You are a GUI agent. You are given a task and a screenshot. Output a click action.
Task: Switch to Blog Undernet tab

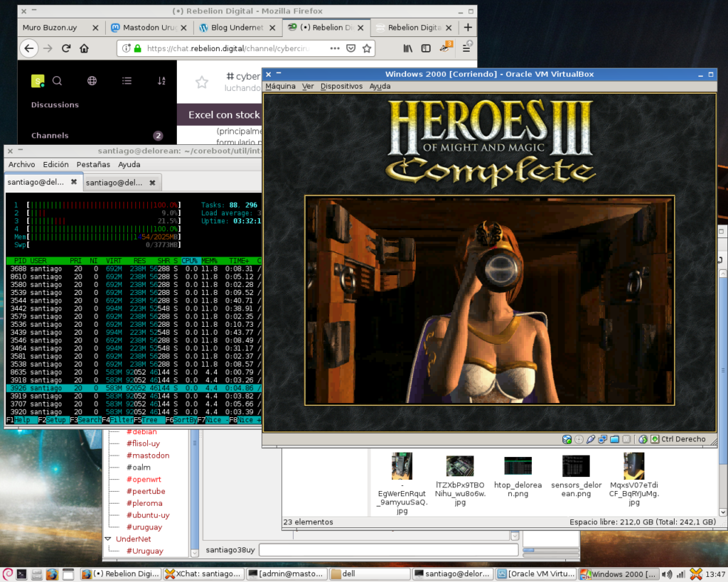(237, 28)
